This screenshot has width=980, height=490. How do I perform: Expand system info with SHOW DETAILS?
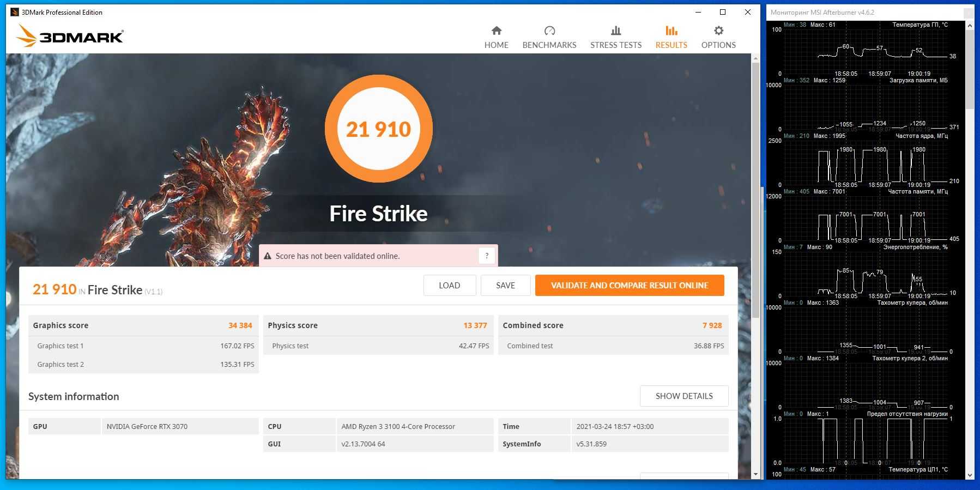point(683,396)
